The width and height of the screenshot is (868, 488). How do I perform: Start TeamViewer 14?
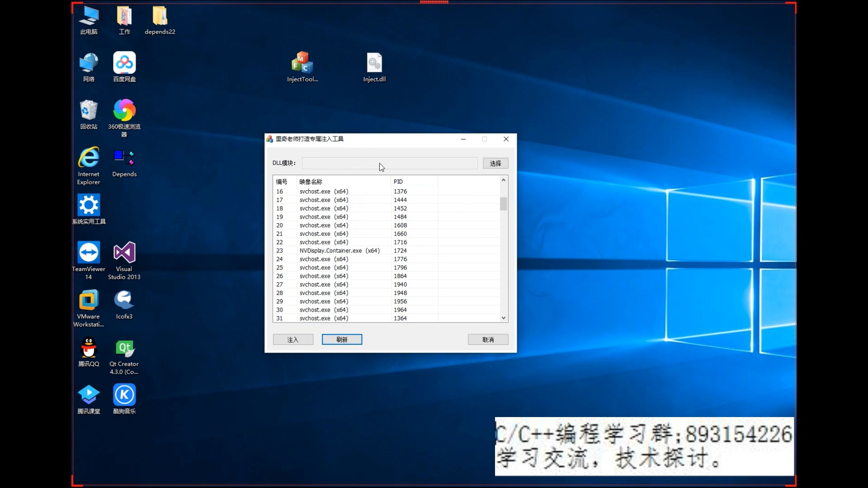tap(88, 252)
